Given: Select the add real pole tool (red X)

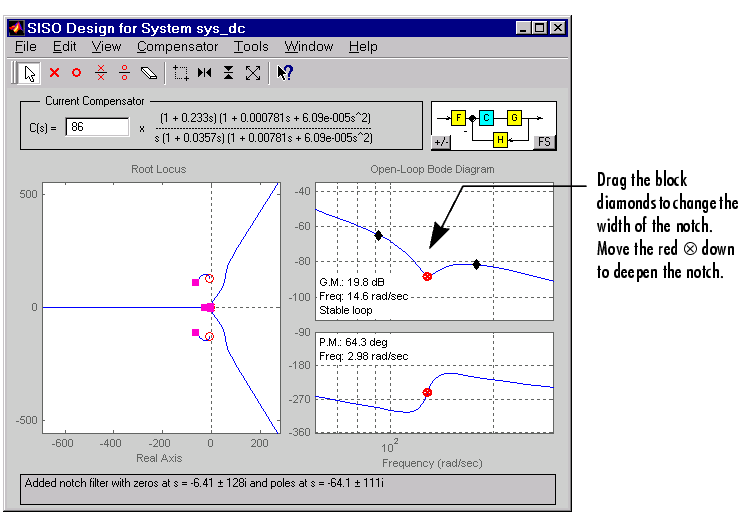Looking at the screenshot, I should click(54, 72).
